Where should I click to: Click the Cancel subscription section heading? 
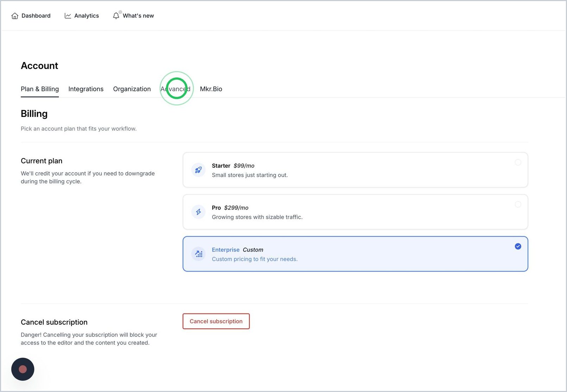tap(54, 322)
